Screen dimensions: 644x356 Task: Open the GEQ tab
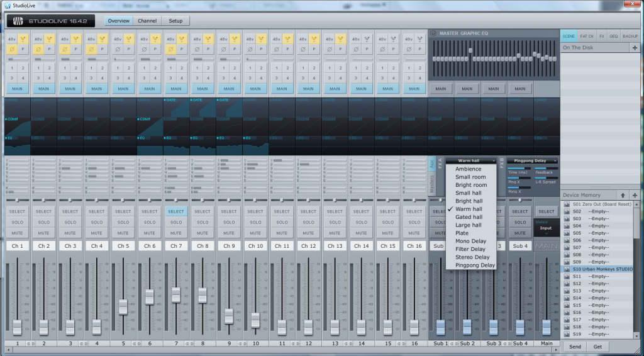[x=613, y=36]
